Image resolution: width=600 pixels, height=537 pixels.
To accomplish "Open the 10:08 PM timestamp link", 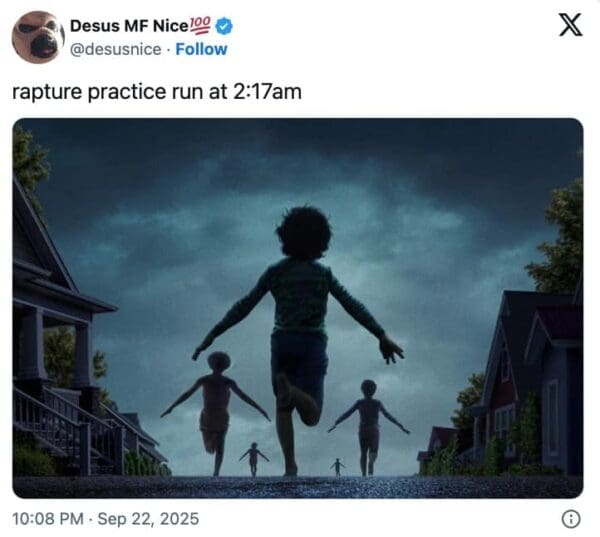I will (48, 519).
